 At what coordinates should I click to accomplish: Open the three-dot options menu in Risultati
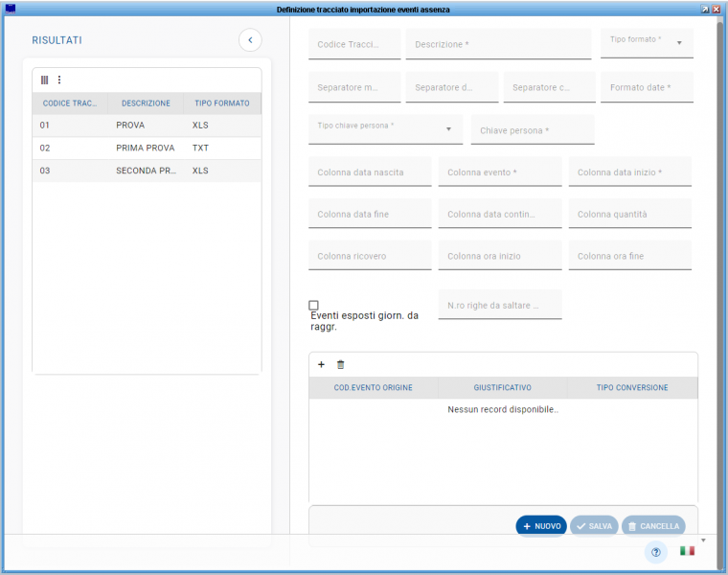pyautogui.click(x=59, y=80)
